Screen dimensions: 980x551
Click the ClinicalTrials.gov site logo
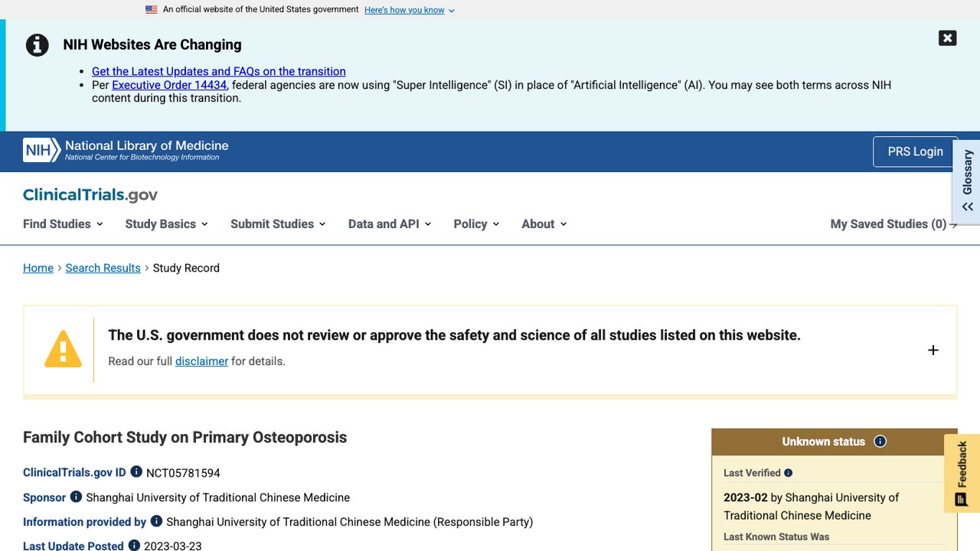(90, 194)
